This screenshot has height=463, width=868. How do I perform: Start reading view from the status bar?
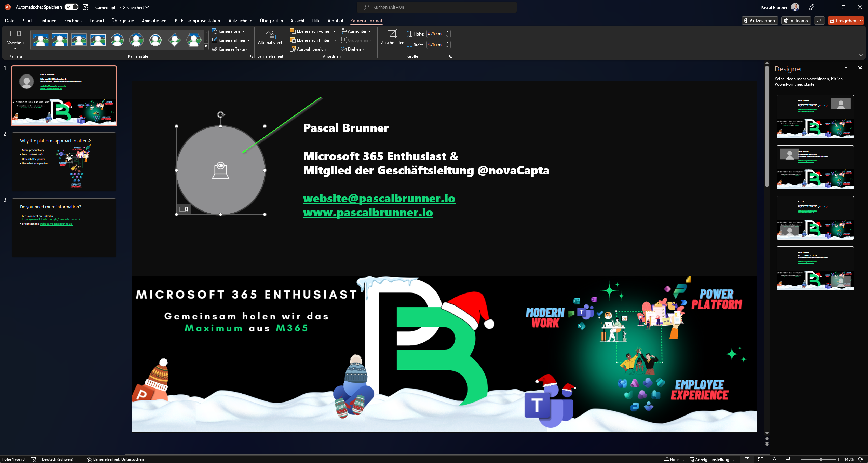coord(774,459)
